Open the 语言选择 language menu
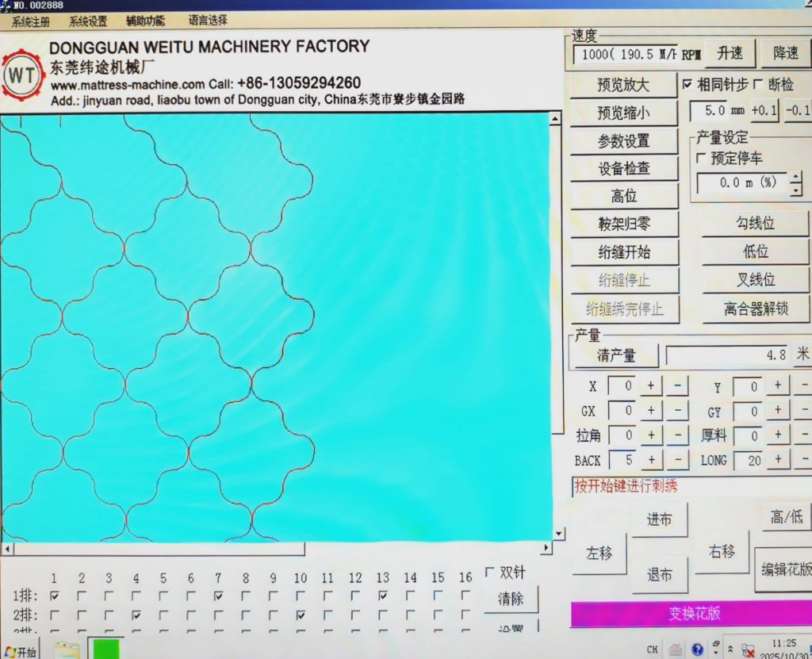The height and width of the screenshot is (659, 812). (x=208, y=21)
